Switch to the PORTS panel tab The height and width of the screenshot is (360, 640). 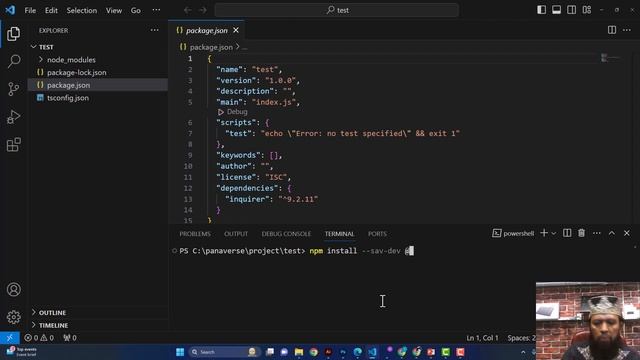tap(377, 234)
